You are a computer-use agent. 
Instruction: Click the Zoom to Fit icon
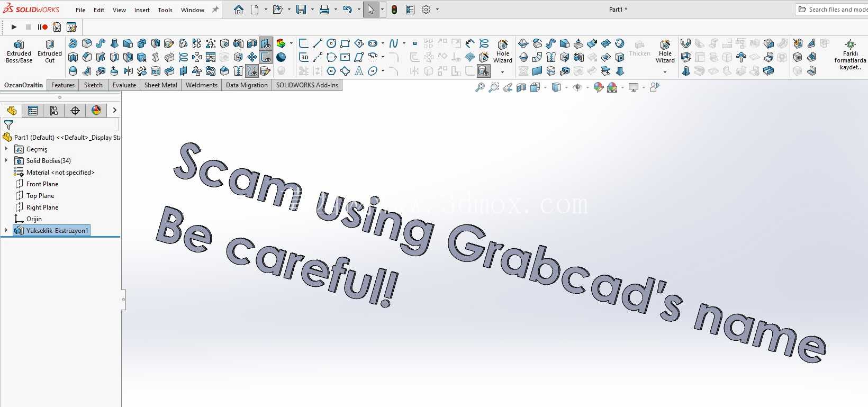[x=480, y=87]
